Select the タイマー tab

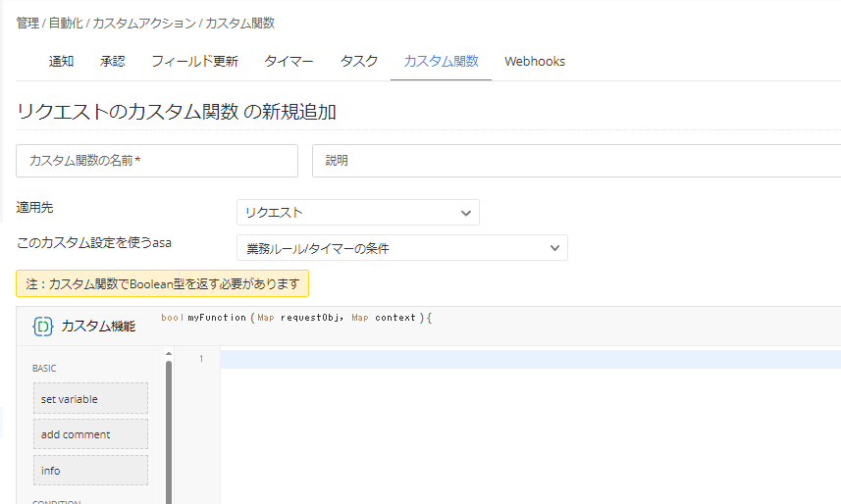click(289, 61)
